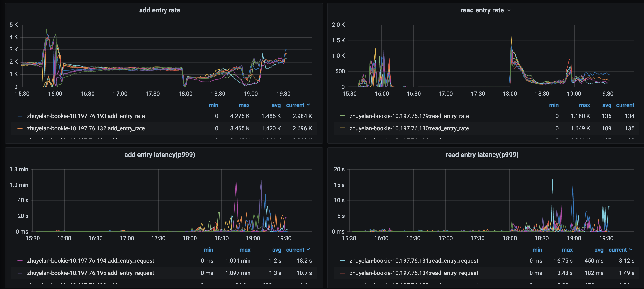The height and width of the screenshot is (289, 644).
Task: Click green swatch for 10.197.76.129 read_entry_rate
Action: (342, 116)
